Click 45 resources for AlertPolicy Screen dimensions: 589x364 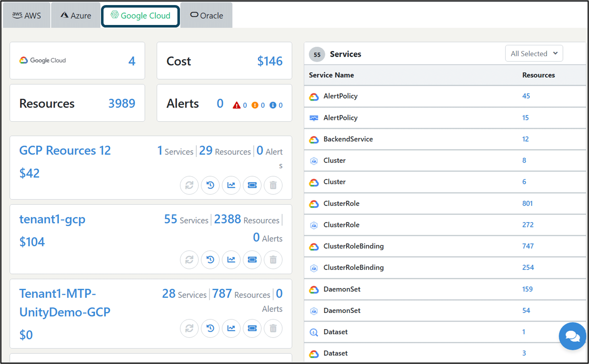point(526,96)
